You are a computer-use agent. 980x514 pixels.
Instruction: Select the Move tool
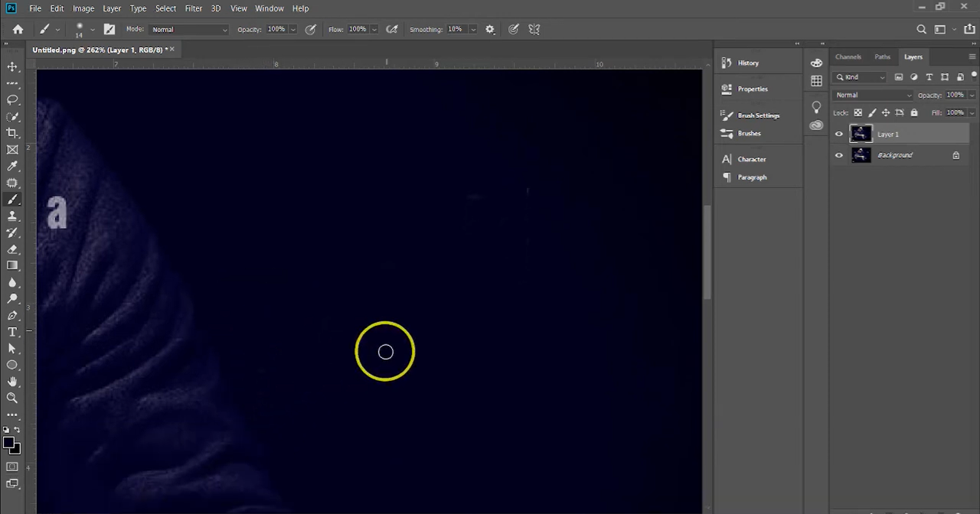(x=12, y=67)
